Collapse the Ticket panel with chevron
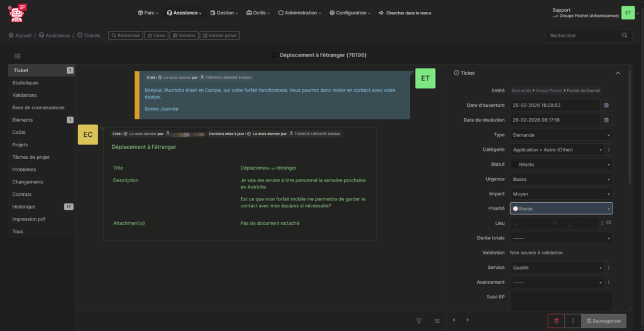Screen dimensions: 644x331 tap(618, 73)
